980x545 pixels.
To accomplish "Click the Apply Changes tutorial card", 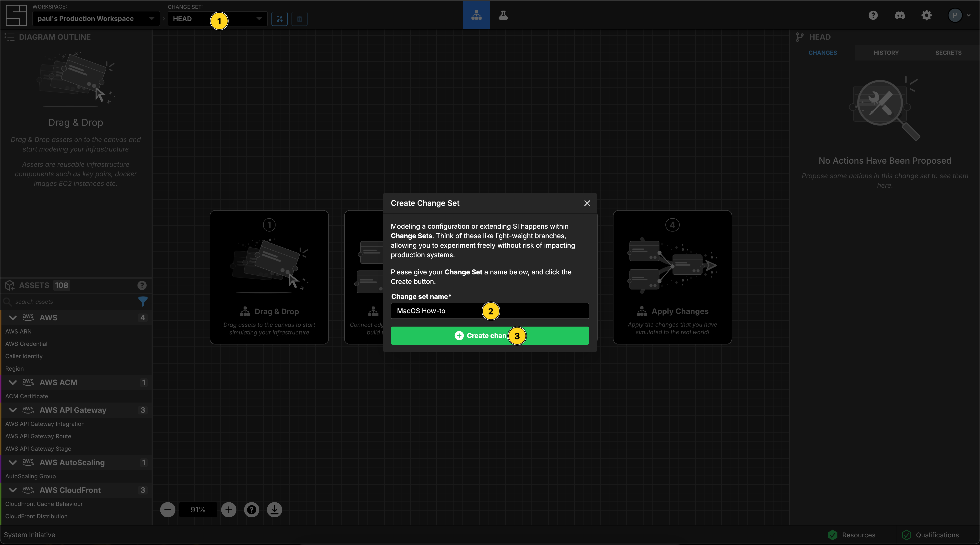I will 672,277.
